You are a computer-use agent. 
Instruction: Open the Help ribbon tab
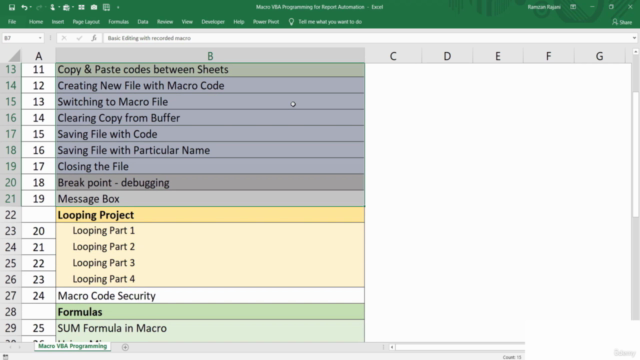239,22
